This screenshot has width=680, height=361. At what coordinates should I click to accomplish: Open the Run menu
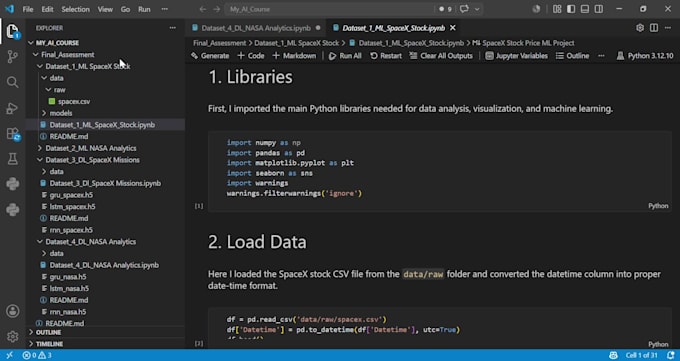(x=144, y=9)
